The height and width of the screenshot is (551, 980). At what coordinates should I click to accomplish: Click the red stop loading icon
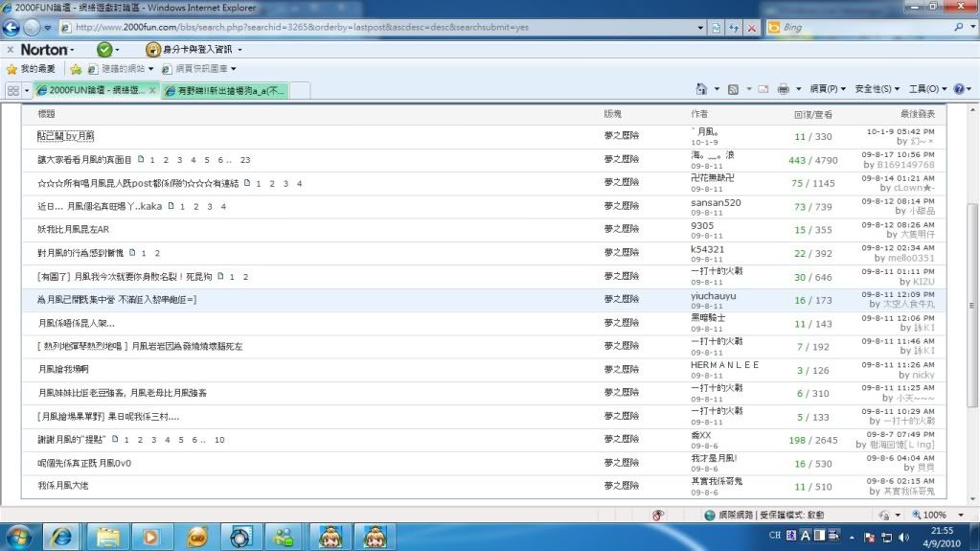751,28
